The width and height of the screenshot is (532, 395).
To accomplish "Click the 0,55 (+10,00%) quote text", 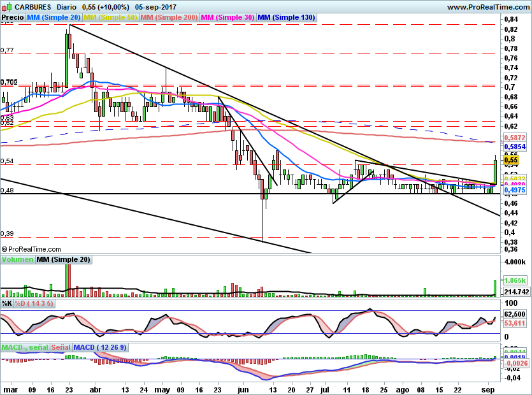I will coord(106,7).
